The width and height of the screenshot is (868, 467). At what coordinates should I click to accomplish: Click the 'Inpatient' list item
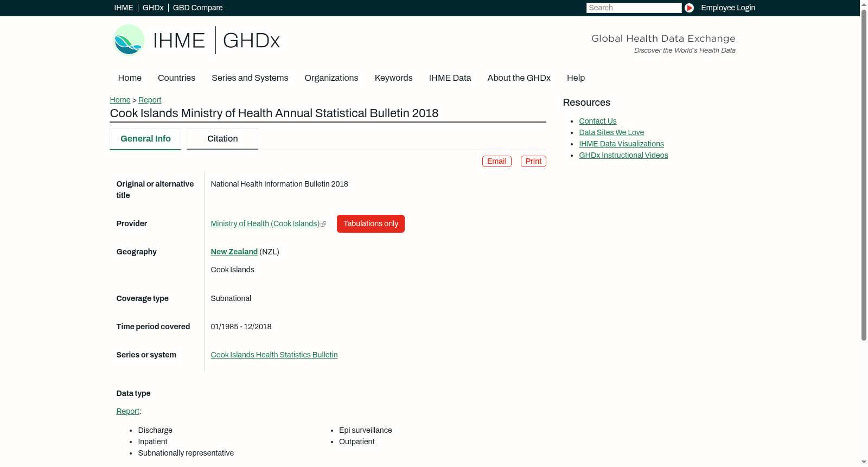(152, 442)
